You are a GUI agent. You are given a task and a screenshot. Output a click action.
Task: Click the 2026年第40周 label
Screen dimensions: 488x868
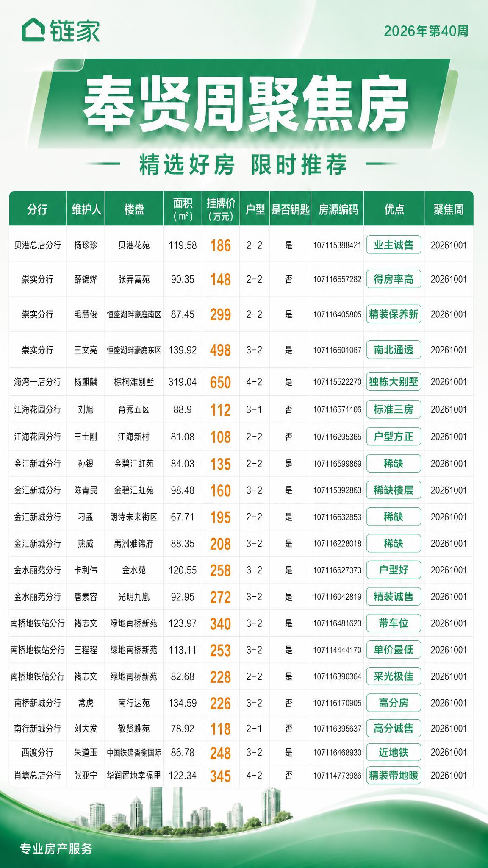coord(426,31)
